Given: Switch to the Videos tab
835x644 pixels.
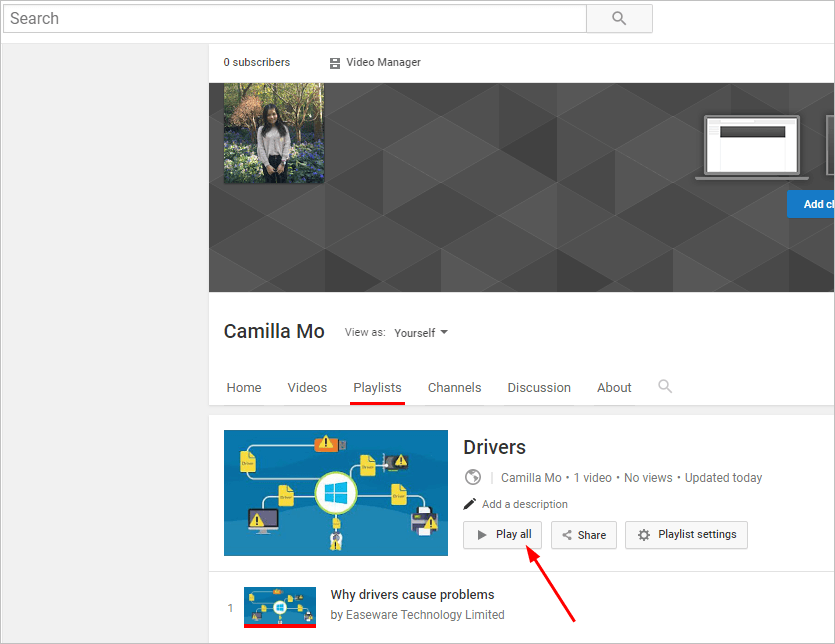Looking at the screenshot, I should coord(307,387).
